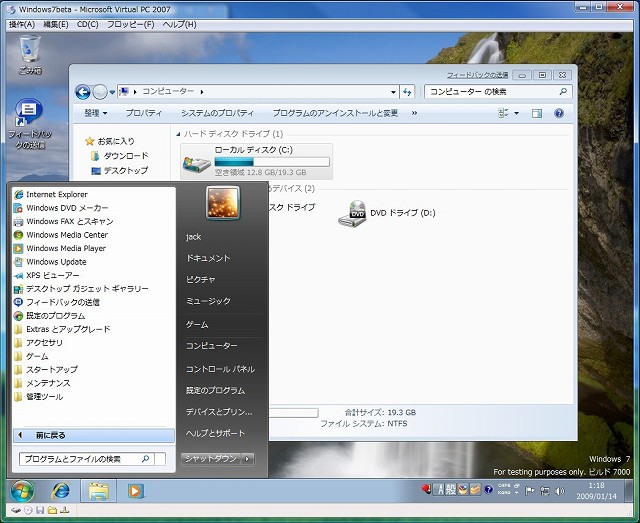The width and height of the screenshot is (640, 523).
Task: Open Windows Update from the programs list
Action: click(x=56, y=262)
